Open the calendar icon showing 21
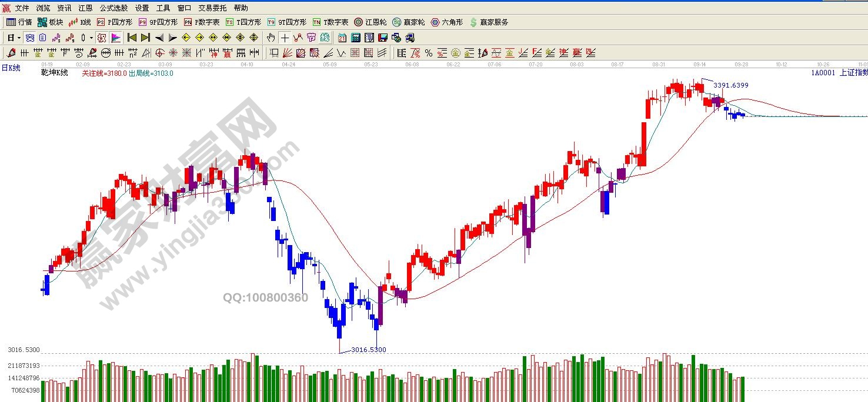868x402 pixels. click(342, 38)
